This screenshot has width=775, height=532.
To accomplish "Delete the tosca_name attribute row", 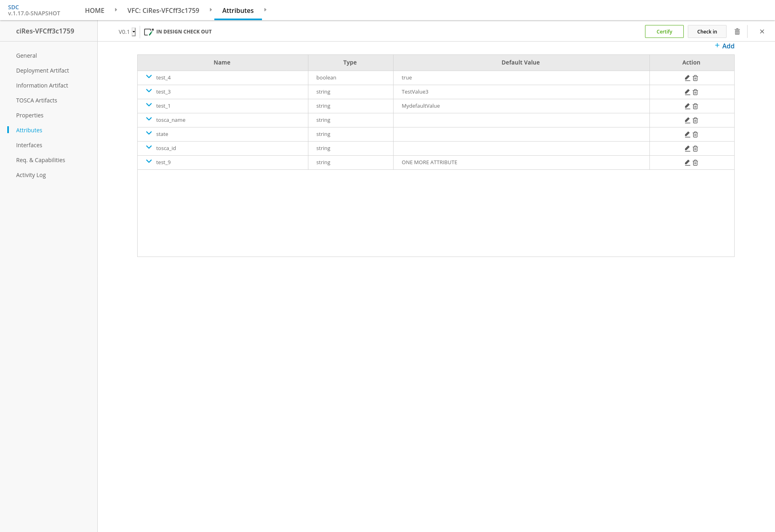I will point(695,120).
